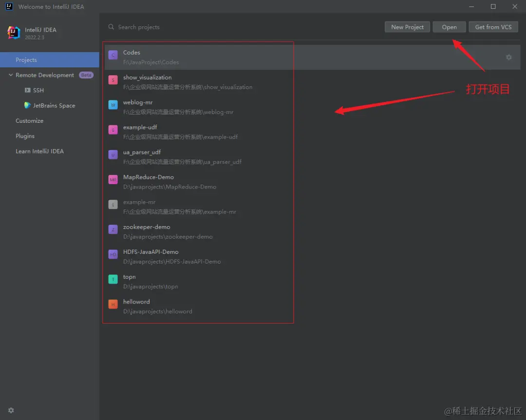
Task: Click the orange helloword project icon
Action: pos(113,304)
